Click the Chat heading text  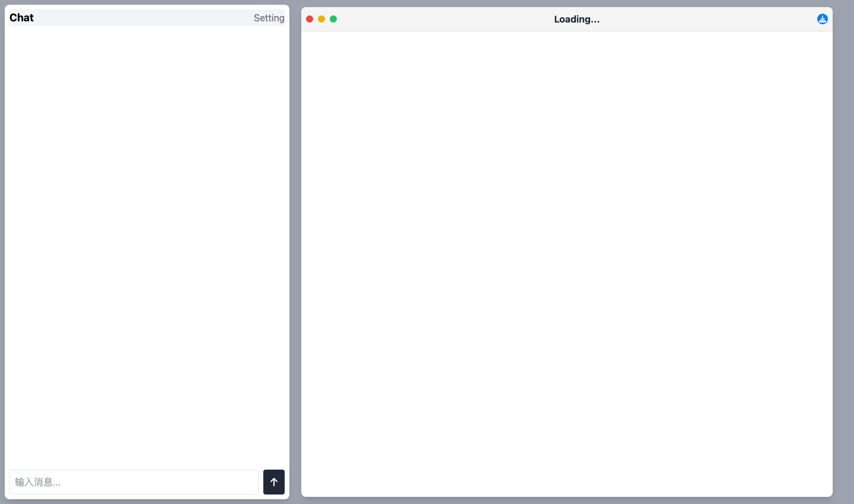pos(21,18)
